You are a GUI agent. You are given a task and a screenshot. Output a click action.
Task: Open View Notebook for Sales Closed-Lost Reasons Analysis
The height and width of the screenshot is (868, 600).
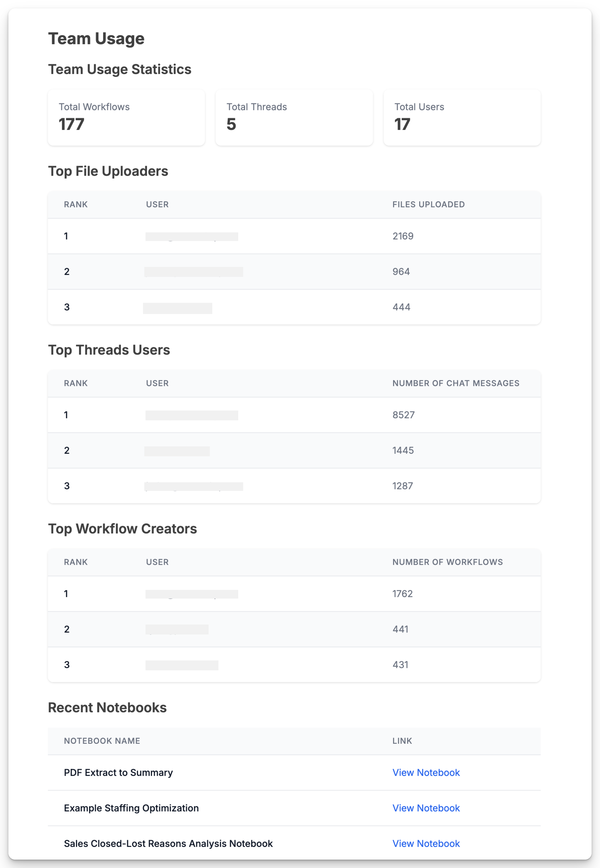[426, 844]
